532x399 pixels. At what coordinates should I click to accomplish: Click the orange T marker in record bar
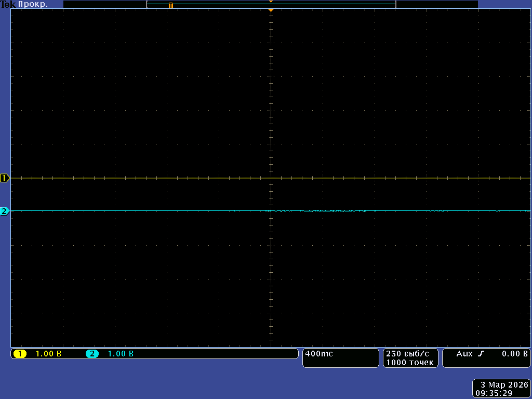[x=170, y=5]
